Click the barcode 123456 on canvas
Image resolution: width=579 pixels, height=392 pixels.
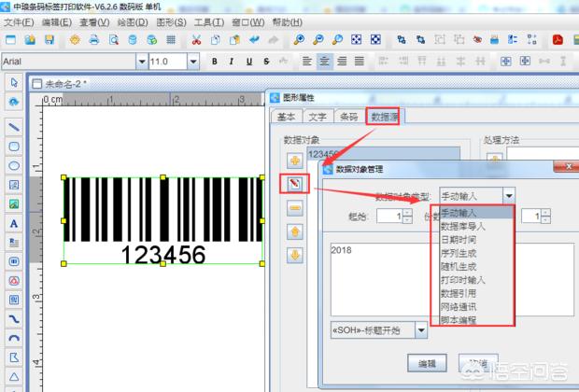point(162,220)
